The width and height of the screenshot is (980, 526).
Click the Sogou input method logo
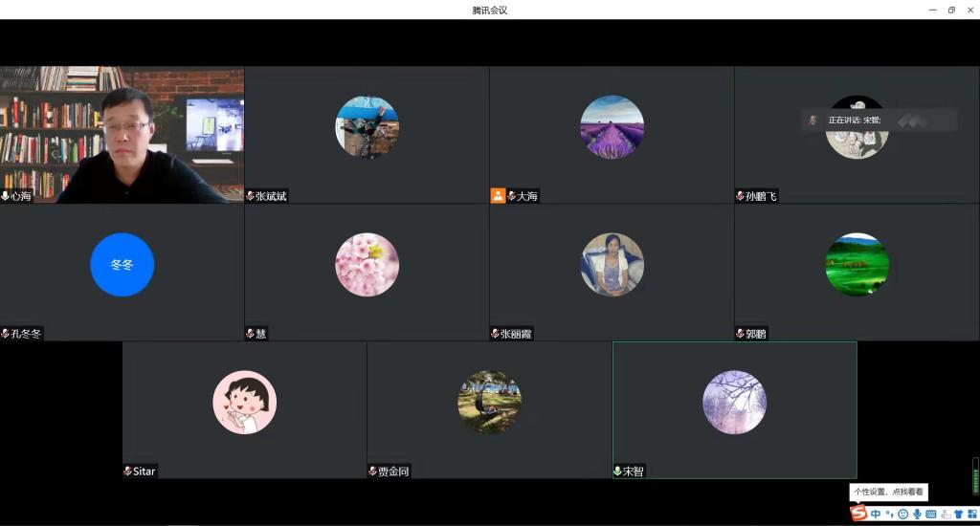(859, 514)
